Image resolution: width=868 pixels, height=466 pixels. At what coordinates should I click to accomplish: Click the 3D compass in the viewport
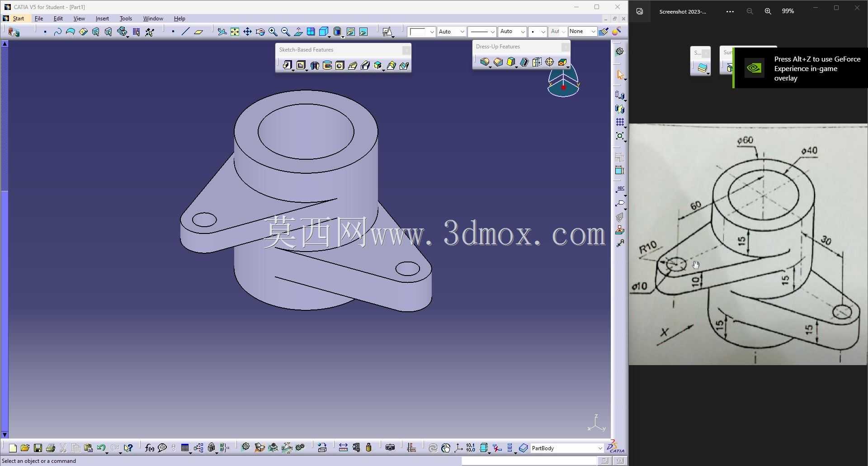coord(563,81)
